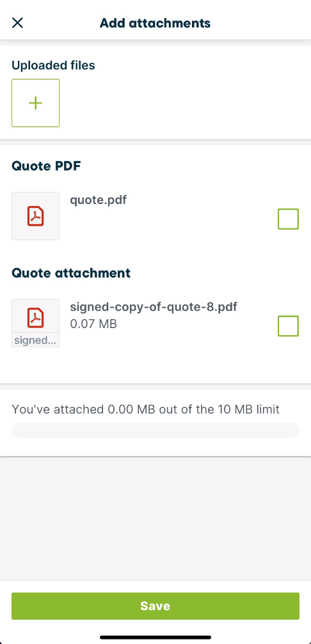
Task: Tap the iOS home indicator bar
Action: (x=155, y=638)
